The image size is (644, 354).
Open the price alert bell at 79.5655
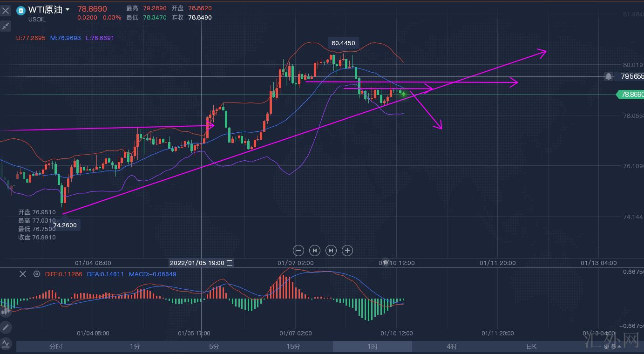609,76
